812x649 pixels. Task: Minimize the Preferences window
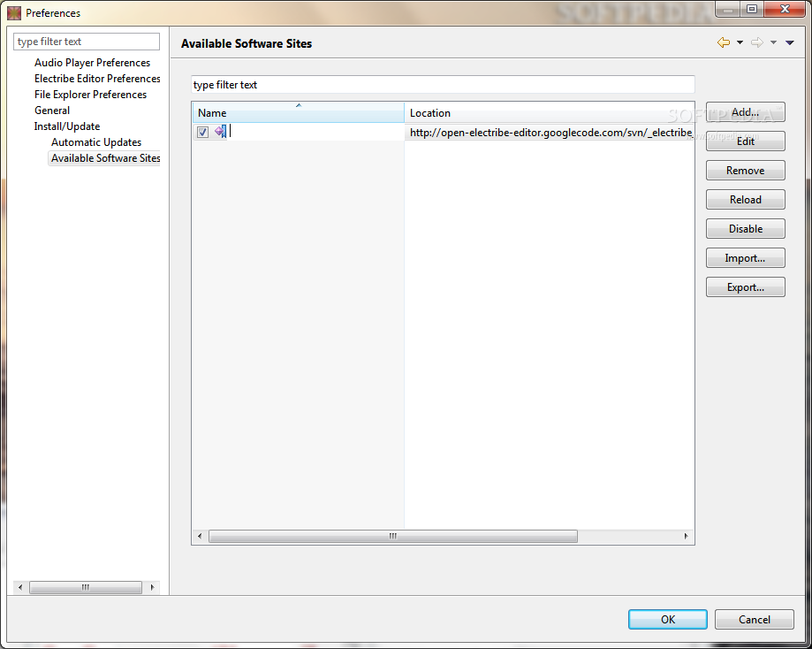[728, 9]
